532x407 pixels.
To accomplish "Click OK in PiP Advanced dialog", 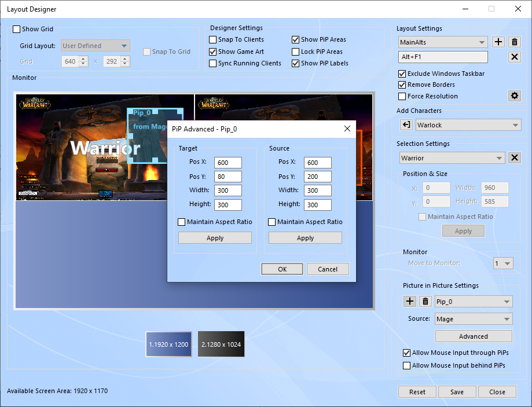I will (282, 269).
